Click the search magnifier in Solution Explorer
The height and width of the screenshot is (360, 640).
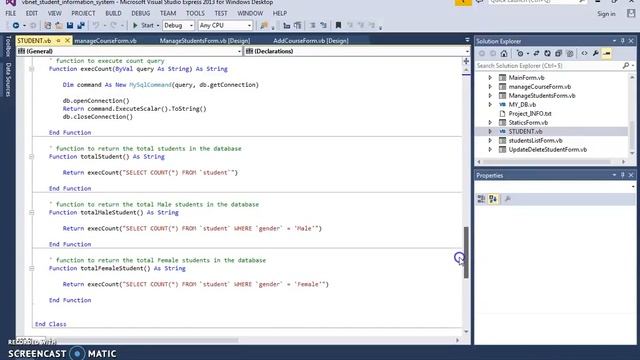[626, 65]
